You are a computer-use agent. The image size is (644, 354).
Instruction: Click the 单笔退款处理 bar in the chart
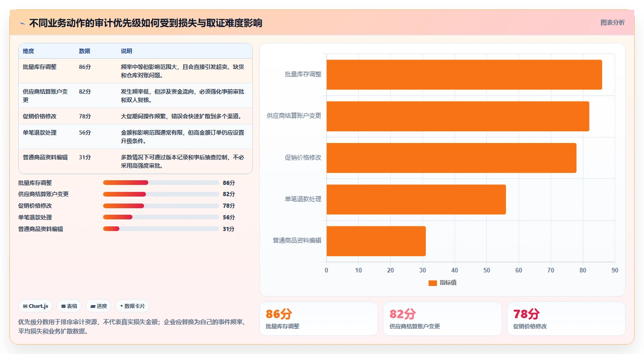(x=416, y=199)
